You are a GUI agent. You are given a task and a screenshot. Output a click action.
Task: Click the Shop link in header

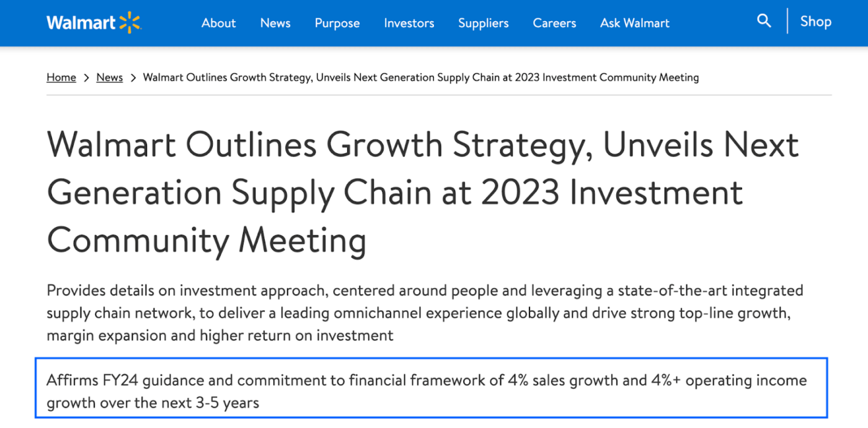pyautogui.click(x=815, y=22)
